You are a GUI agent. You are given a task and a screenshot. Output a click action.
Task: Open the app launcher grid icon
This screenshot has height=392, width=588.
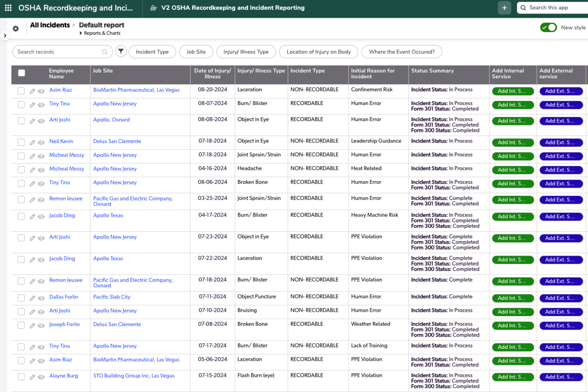click(8, 8)
